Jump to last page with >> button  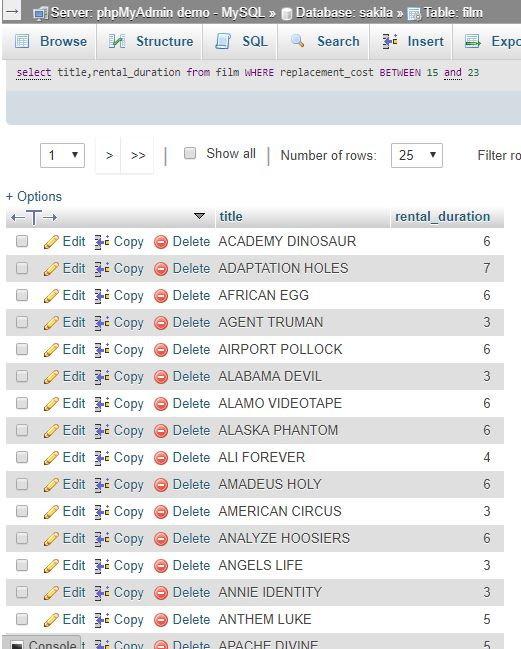tap(138, 156)
